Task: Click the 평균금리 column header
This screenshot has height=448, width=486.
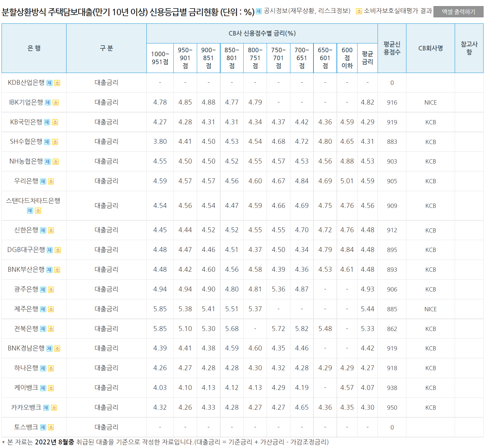Action: pos(368,58)
